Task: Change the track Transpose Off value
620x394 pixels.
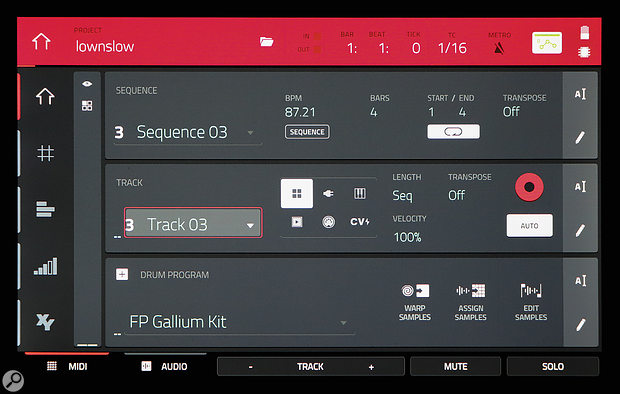Action: click(x=456, y=195)
